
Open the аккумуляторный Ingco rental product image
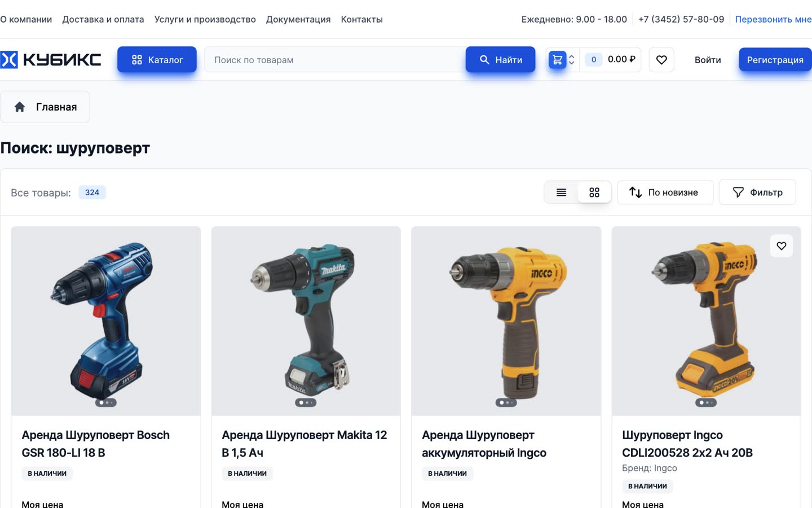[x=506, y=321]
